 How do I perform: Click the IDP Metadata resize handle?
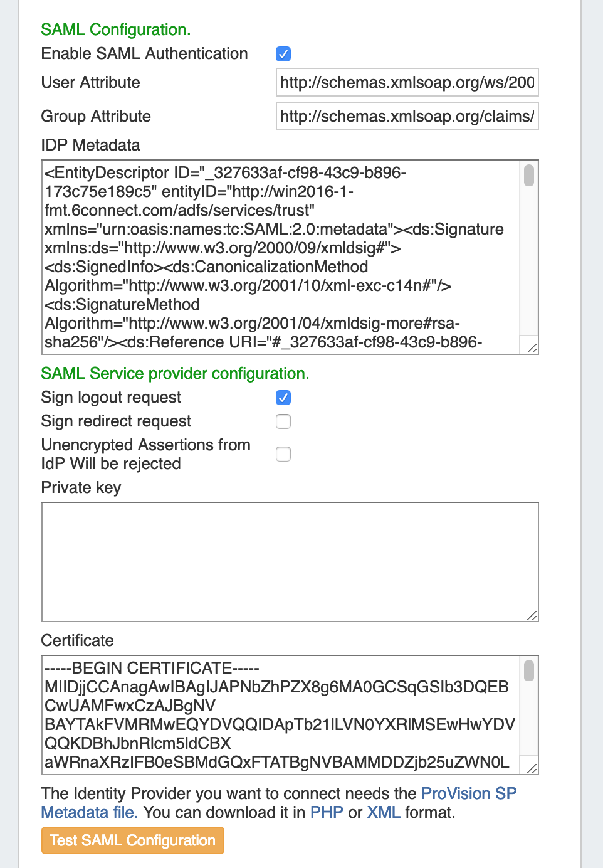tap(532, 348)
